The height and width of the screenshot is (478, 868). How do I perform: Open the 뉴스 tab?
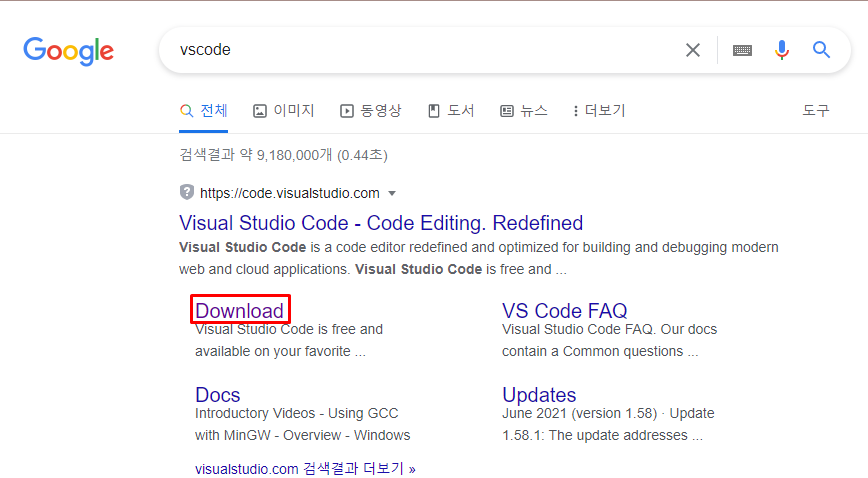[524, 111]
